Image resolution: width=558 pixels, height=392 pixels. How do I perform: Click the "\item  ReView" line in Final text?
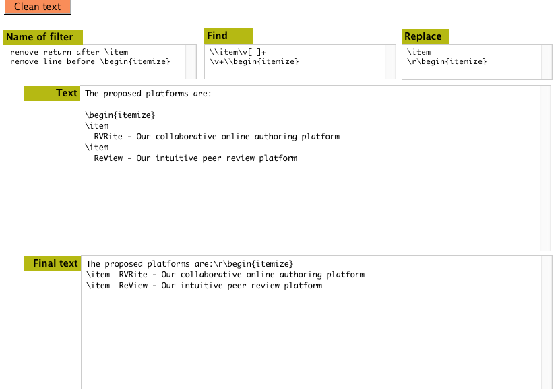204,286
